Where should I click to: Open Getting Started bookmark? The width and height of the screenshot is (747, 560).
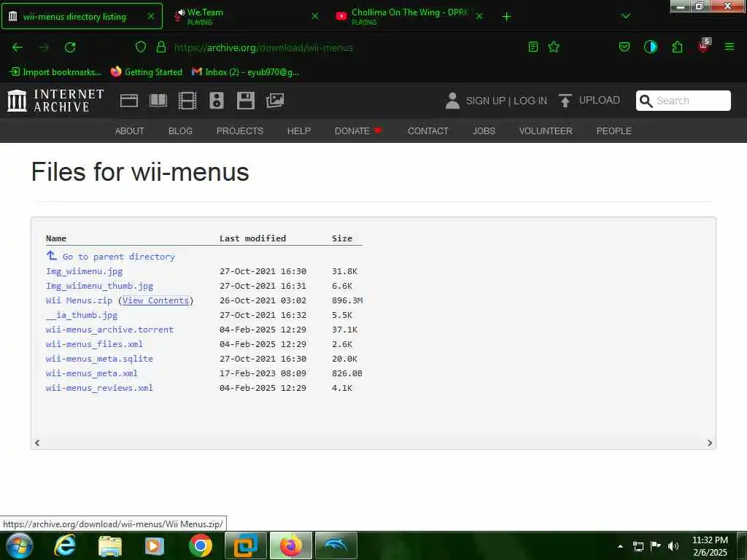coord(147,72)
